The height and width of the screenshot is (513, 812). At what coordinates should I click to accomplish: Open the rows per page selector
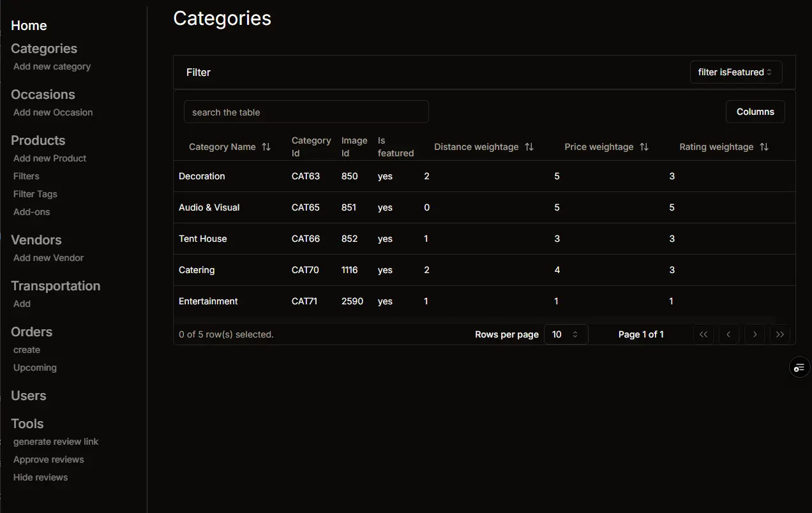pyautogui.click(x=566, y=334)
